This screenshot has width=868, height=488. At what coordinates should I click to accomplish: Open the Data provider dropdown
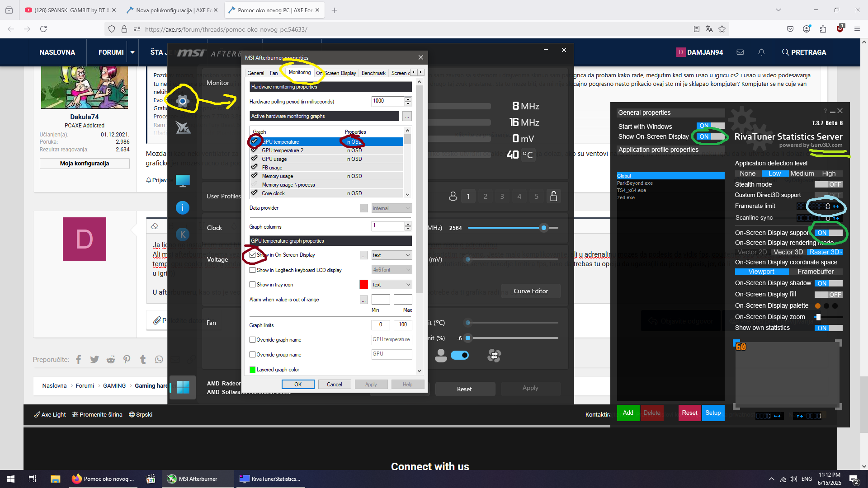(x=392, y=208)
